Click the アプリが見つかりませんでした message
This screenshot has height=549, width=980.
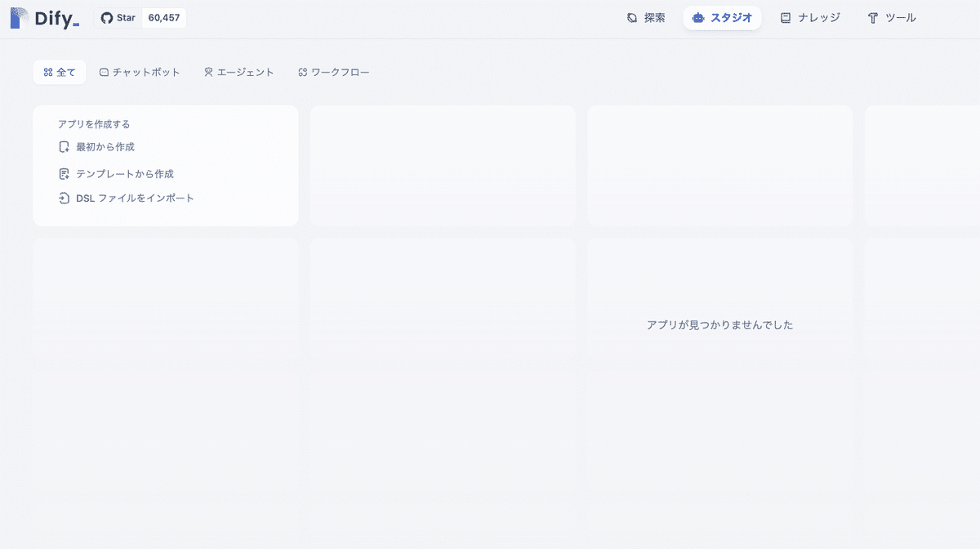coord(719,325)
